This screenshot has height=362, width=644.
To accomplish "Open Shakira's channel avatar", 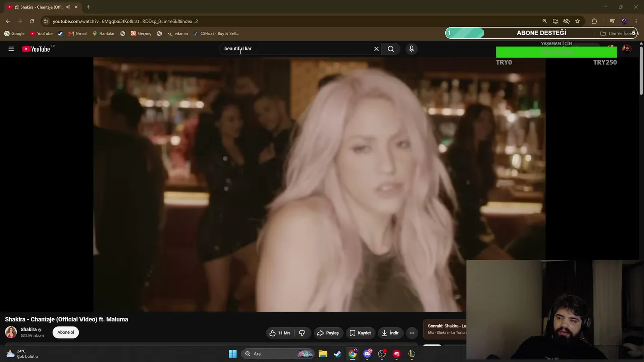I will (x=11, y=332).
